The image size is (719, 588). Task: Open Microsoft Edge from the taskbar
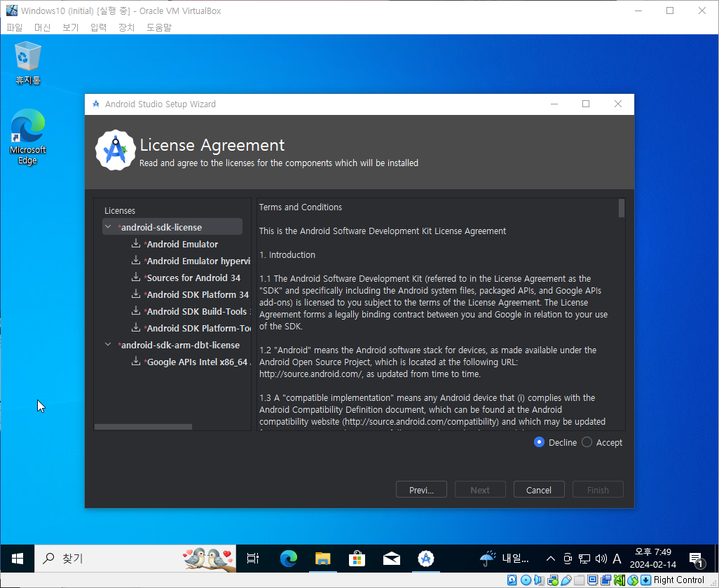pyautogui.click(x=289, y=558)
